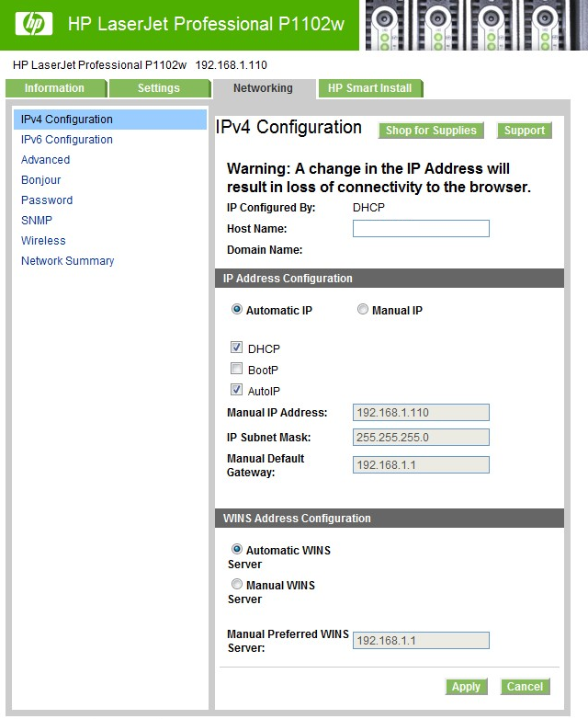
Task: Select the Automatic WINS Server option
Action: click(236, 549)
